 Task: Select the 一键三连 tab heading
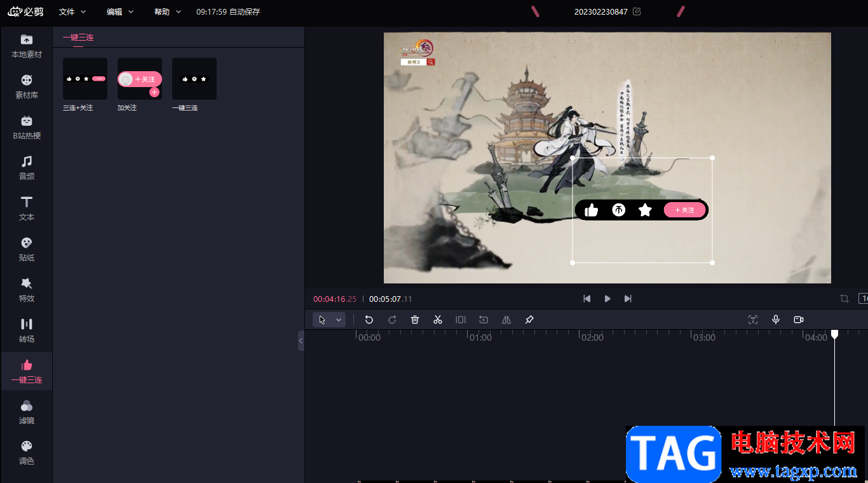78,37
